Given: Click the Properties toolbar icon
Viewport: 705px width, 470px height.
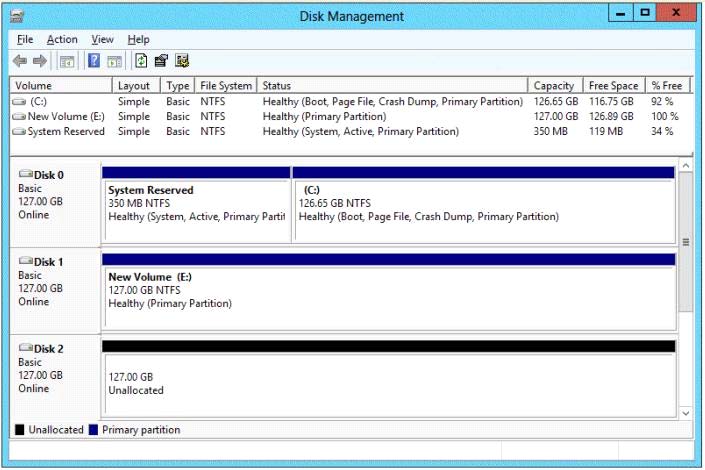Looking at the screenshot, I should pos(161,61).
